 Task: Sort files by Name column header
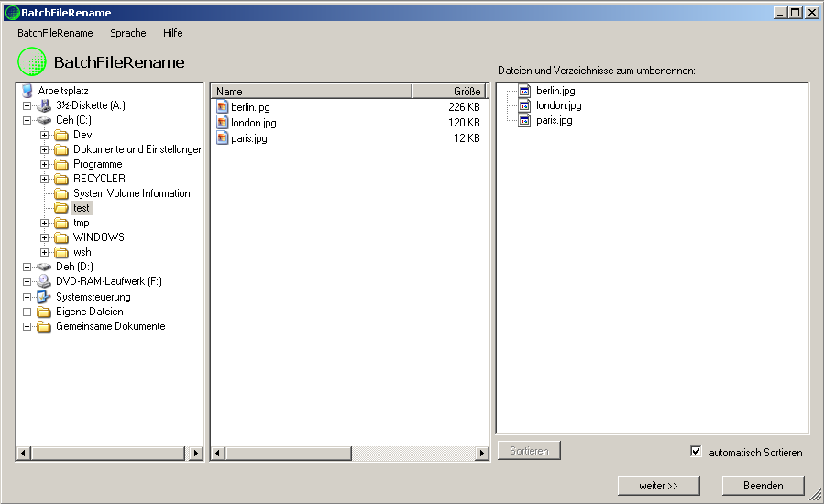pyautogui.click(x=311, y=92)
